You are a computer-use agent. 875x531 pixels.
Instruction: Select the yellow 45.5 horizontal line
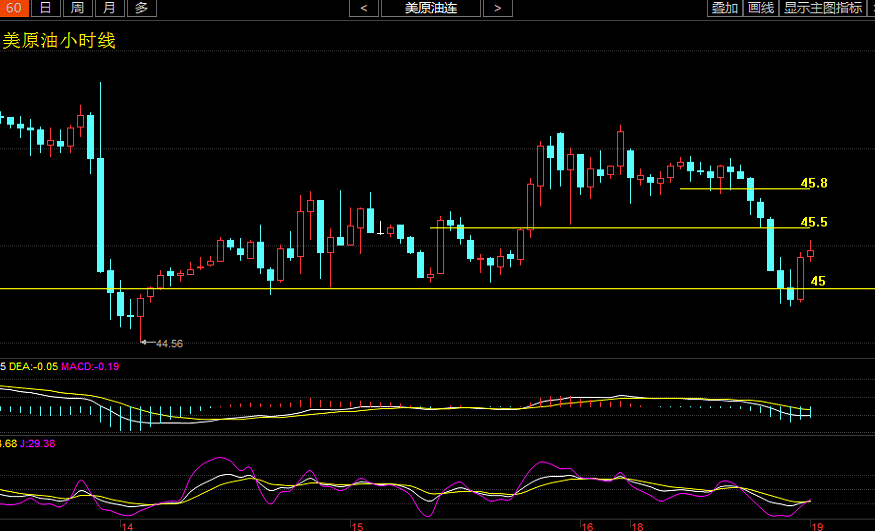tap(619, 228)
